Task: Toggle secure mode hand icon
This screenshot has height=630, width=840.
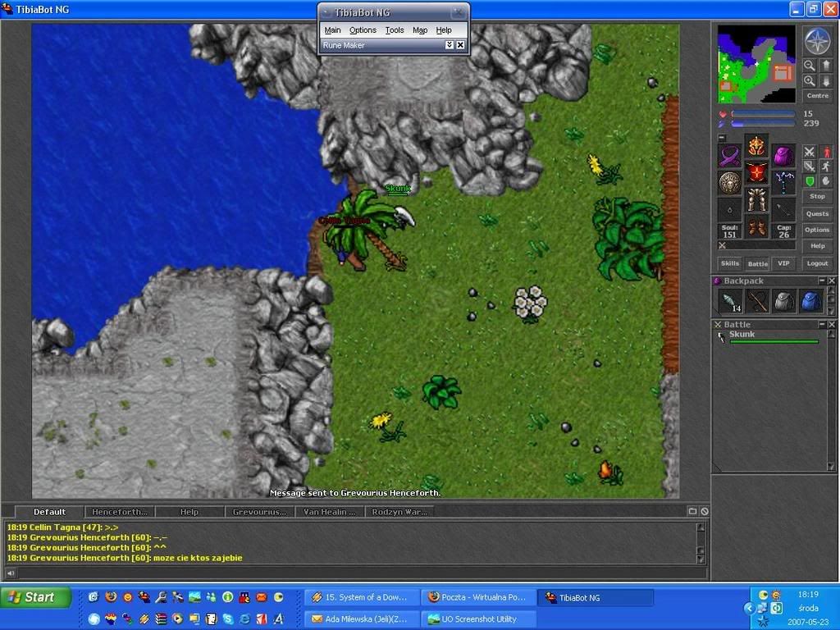Action: (x=826, y=181)
